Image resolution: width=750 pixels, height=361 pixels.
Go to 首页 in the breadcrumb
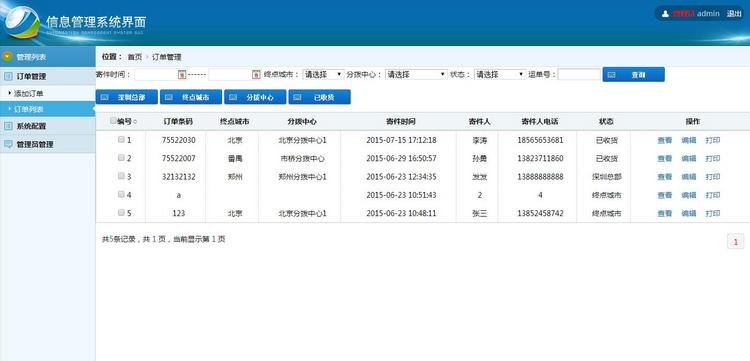134,57
